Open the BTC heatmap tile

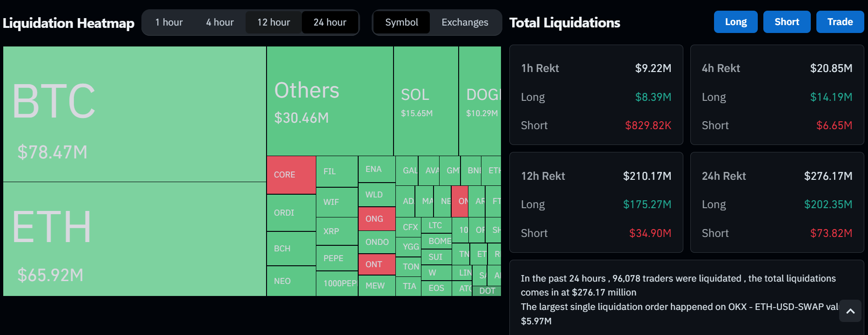134,114
